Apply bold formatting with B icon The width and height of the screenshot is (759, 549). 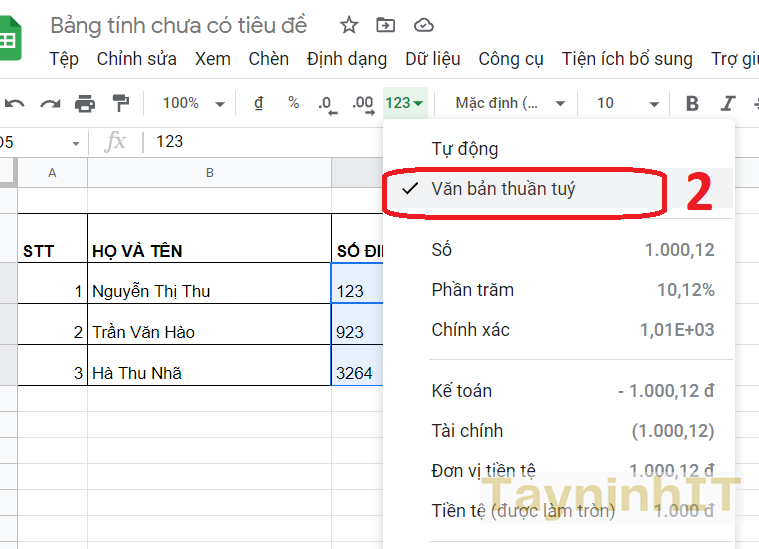coord(692,103)
